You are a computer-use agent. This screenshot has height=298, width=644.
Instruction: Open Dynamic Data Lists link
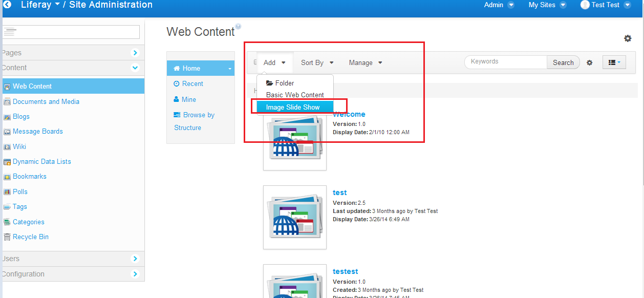42,161
